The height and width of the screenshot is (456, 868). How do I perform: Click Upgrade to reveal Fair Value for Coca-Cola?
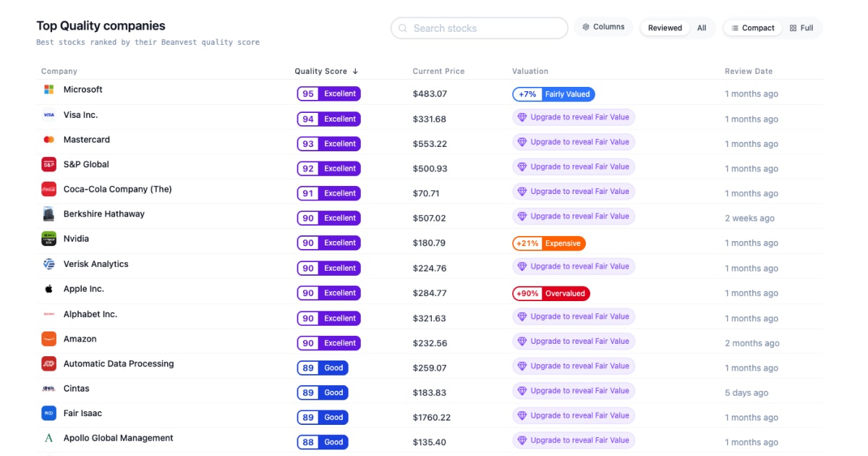574,192
